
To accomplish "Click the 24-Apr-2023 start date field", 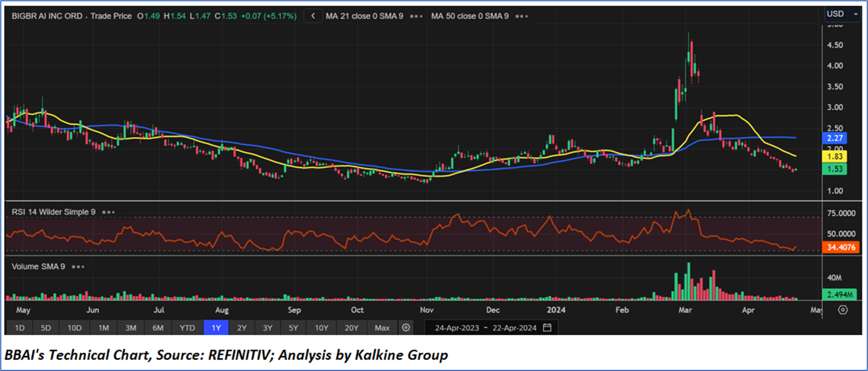I will (458, 328).
